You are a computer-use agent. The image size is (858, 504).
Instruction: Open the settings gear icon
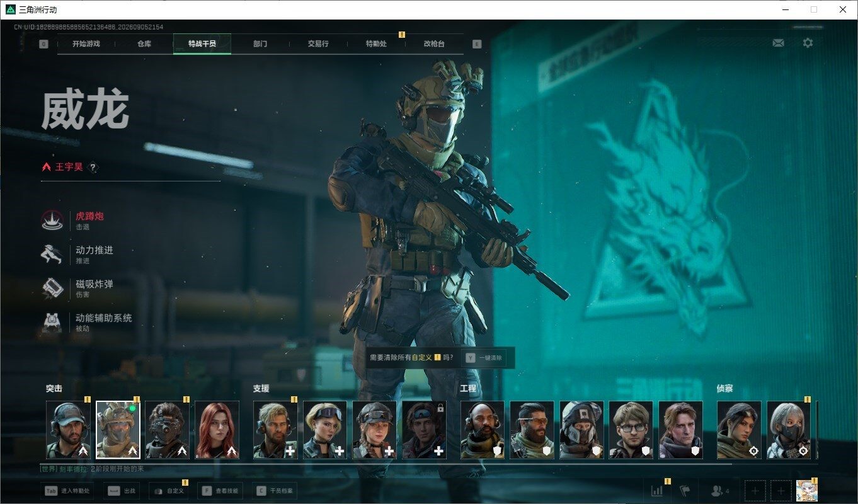click(808, 43)
